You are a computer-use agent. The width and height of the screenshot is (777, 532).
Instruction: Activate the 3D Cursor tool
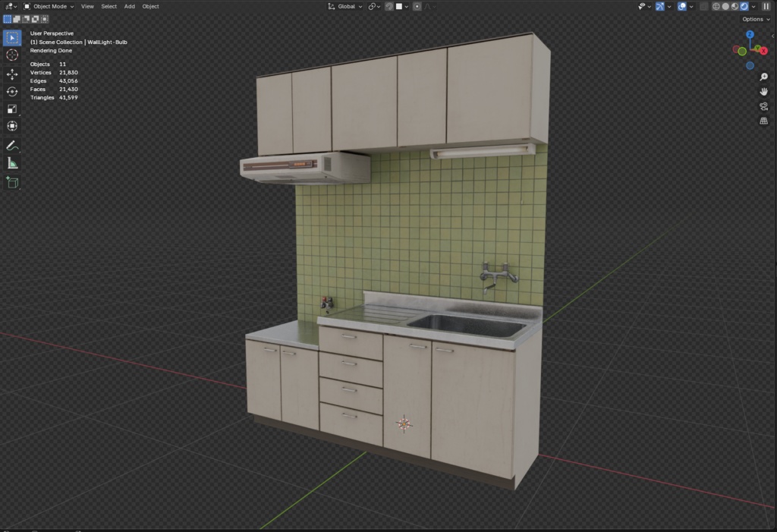tap(12, 55)
